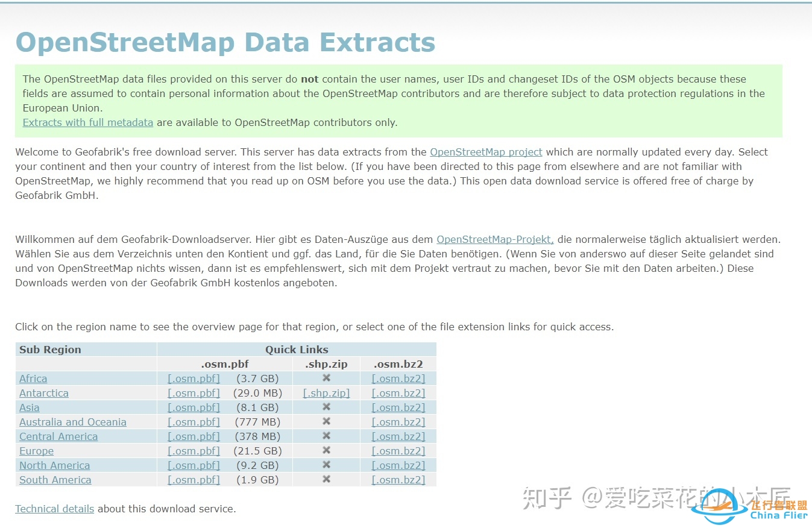Image resolution: width=812 pixels, height=531 pixels.
Task: Download Australia and Oceania .osm.pbf
Action: pyautogui.click(x=194, y=422)
